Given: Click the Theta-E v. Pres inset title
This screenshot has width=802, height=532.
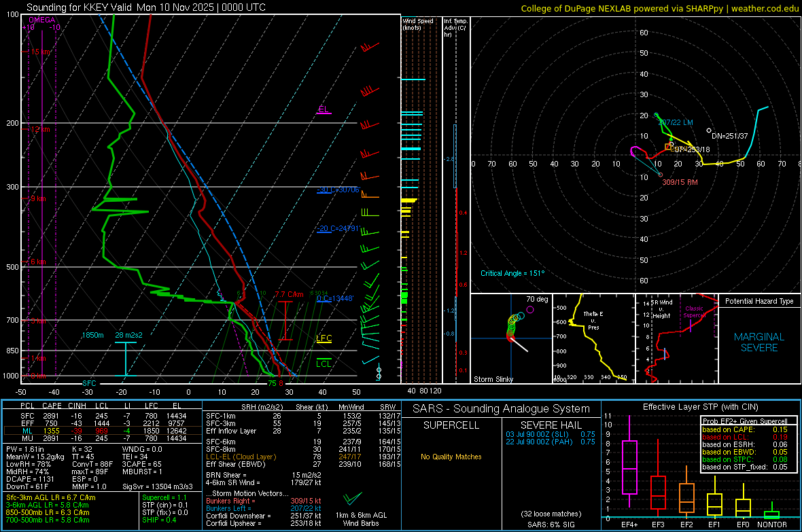Looking at the screenshot, I should pyautogui.click(x=593, y=320).
